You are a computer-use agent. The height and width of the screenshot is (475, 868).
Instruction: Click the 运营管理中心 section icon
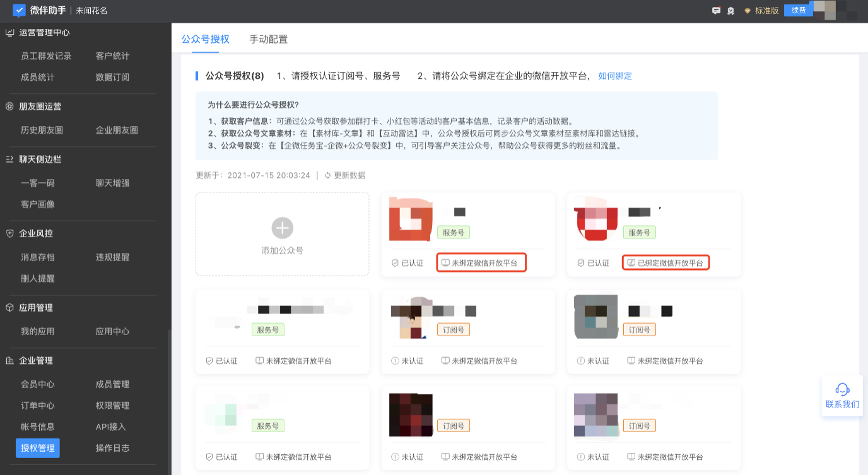click(9, 33)
